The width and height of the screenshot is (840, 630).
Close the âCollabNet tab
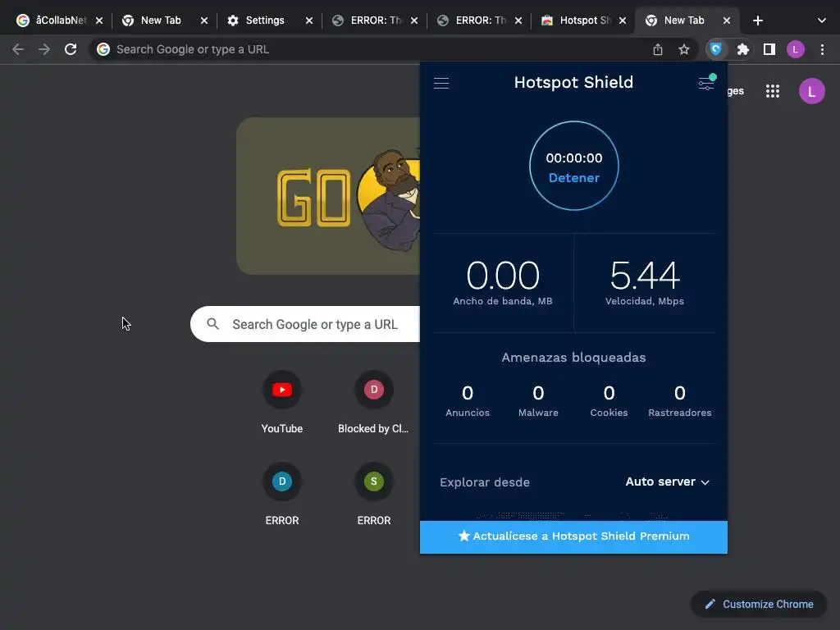(x=99, y=21)
